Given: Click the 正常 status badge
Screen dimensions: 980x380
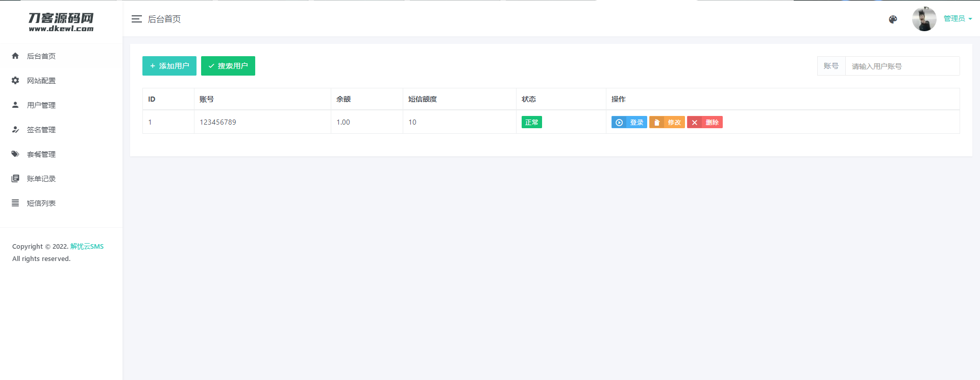Looking at the screenshot, I should [532, 122].
